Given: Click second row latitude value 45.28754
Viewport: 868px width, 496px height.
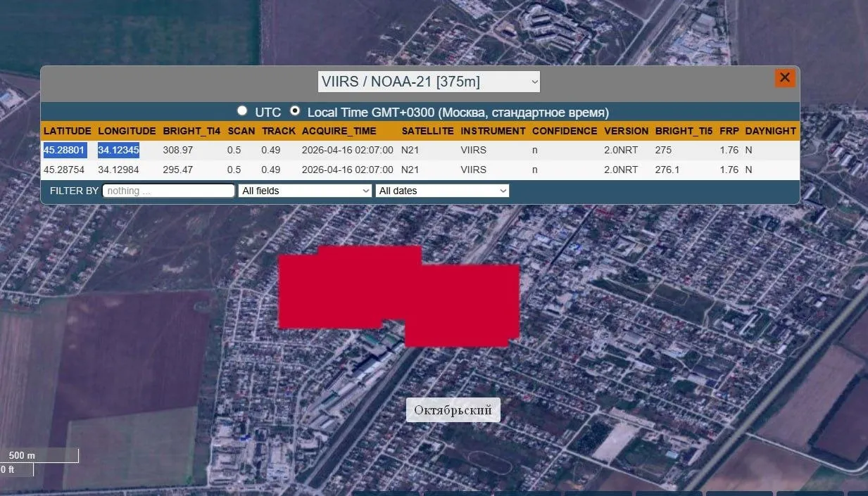Looking at the screenshot, I should [64, 170].
